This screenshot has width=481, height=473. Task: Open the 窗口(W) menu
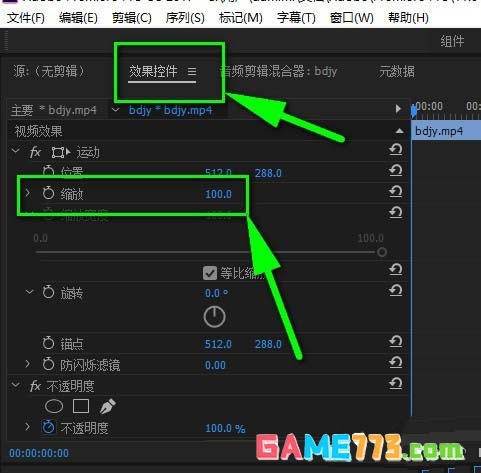pyautogui.click(x=351, y=18)
